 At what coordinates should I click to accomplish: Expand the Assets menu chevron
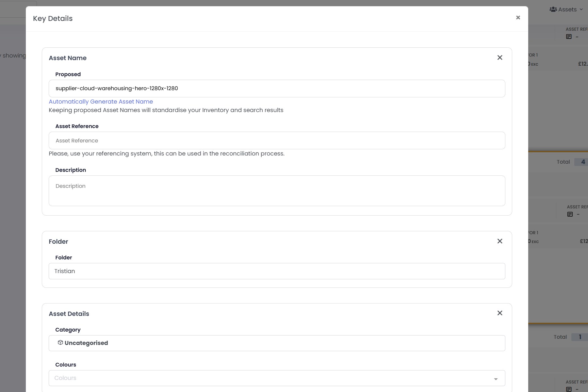pyautogui.click(x=581, y=9)
